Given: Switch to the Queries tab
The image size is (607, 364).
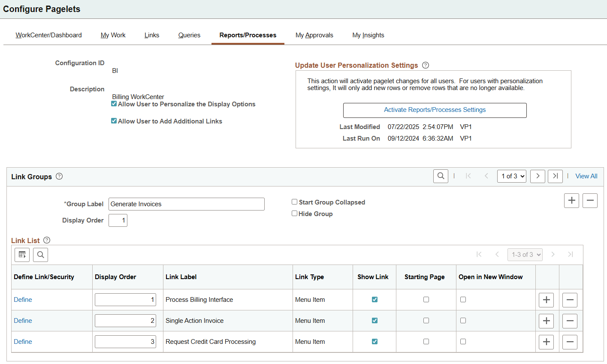Looking at the screenshot, I should pos(189,35).
